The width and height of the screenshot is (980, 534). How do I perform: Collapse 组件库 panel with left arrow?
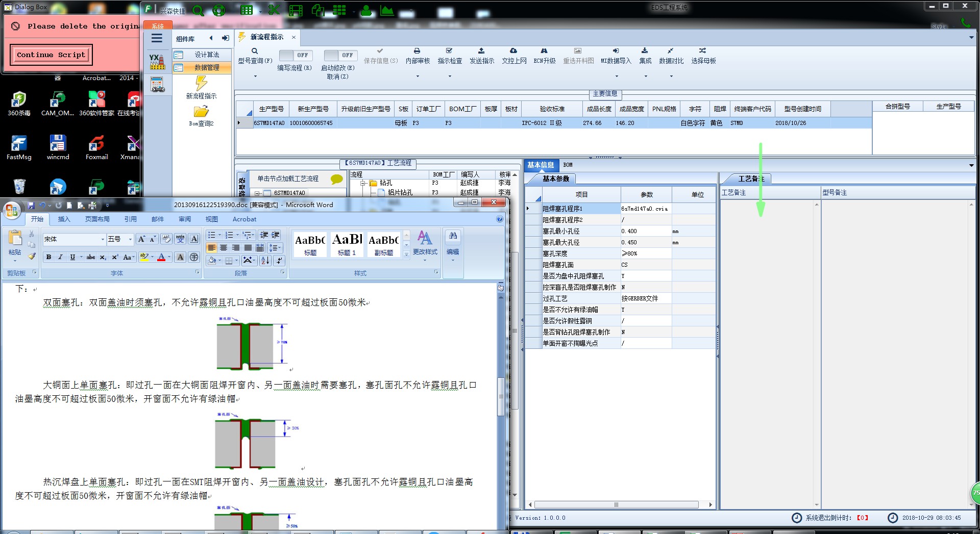click(x=211, y=38)
